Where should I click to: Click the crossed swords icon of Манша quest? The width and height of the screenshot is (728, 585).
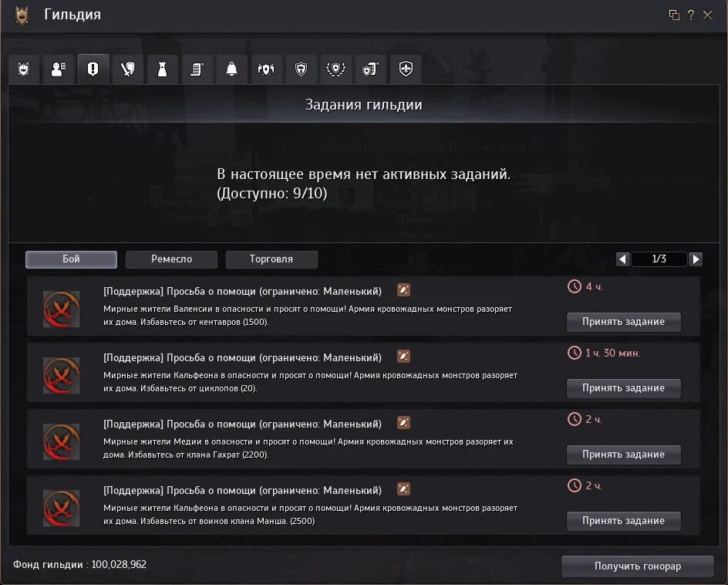click(61, 509)
